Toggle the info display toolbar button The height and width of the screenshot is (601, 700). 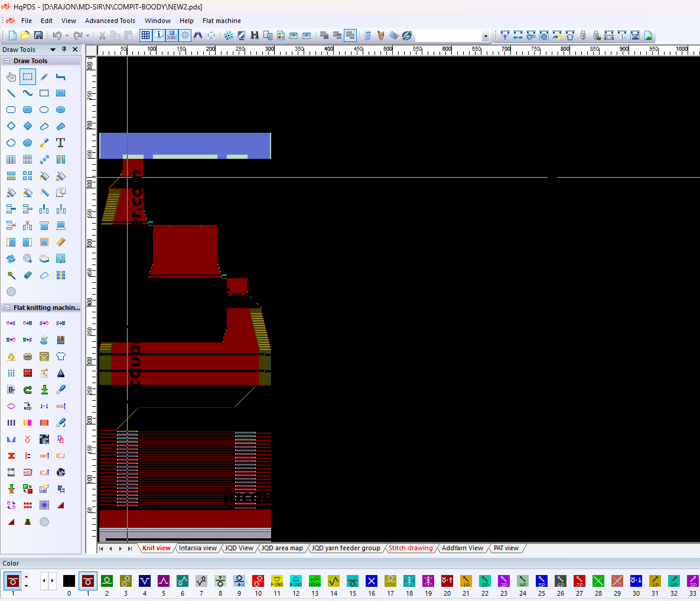pyautogui.click(x=159, y=35)
